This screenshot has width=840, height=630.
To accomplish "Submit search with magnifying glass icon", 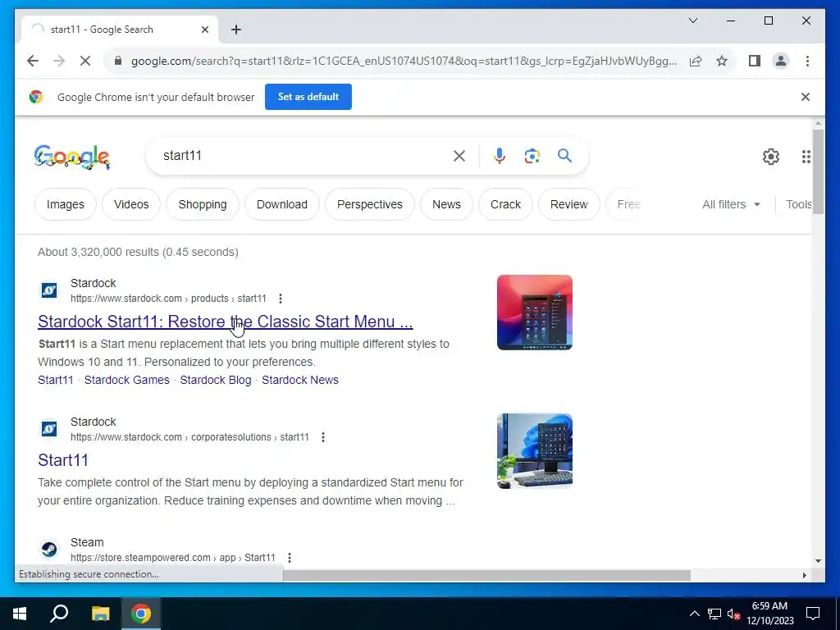I will pyautogui.click(x=564, y=156).
